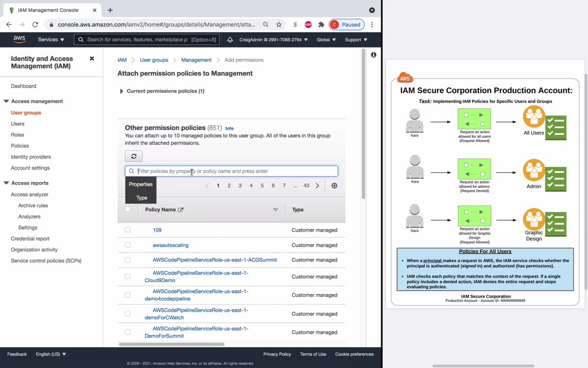Screen dimensions: 588x368
Task: Click the Chrome profile Paused button
Action: [347, 25]
